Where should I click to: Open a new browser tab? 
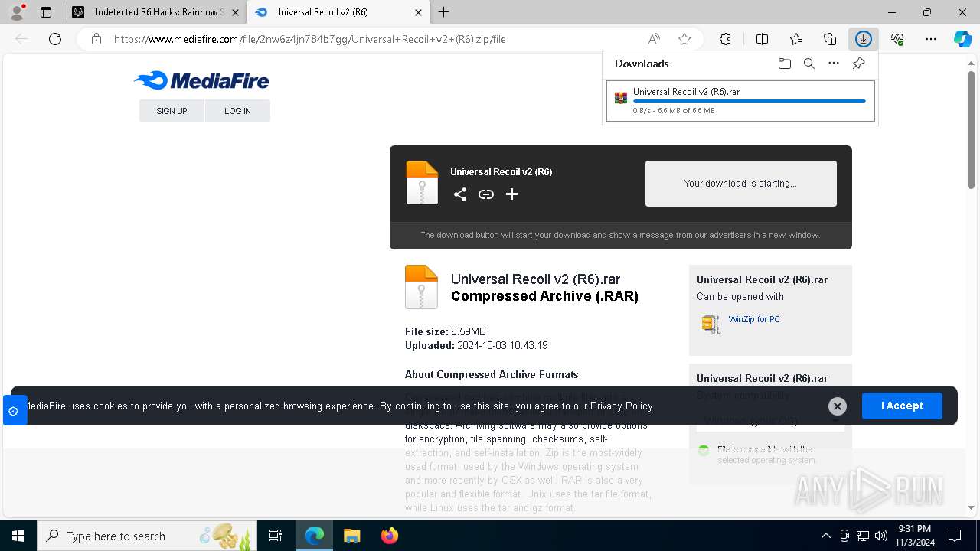point(444,12)
